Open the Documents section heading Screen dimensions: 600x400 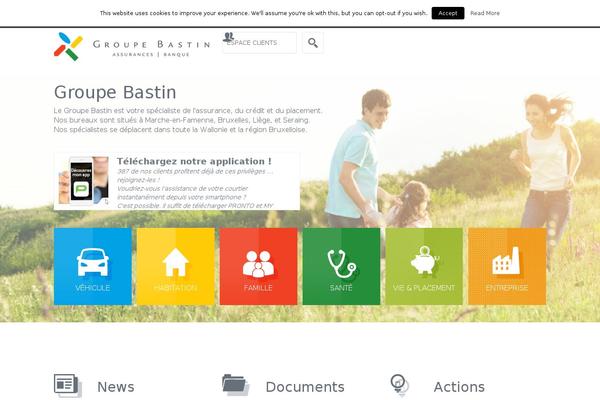tap(305, 387)
